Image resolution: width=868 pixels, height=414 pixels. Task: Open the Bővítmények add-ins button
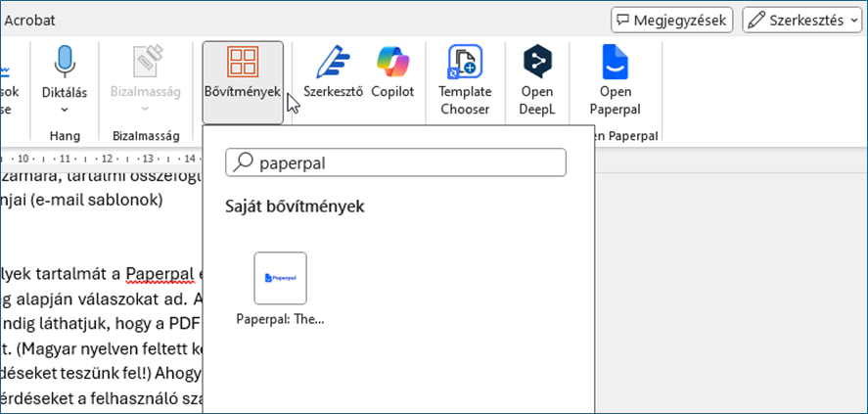243,82
